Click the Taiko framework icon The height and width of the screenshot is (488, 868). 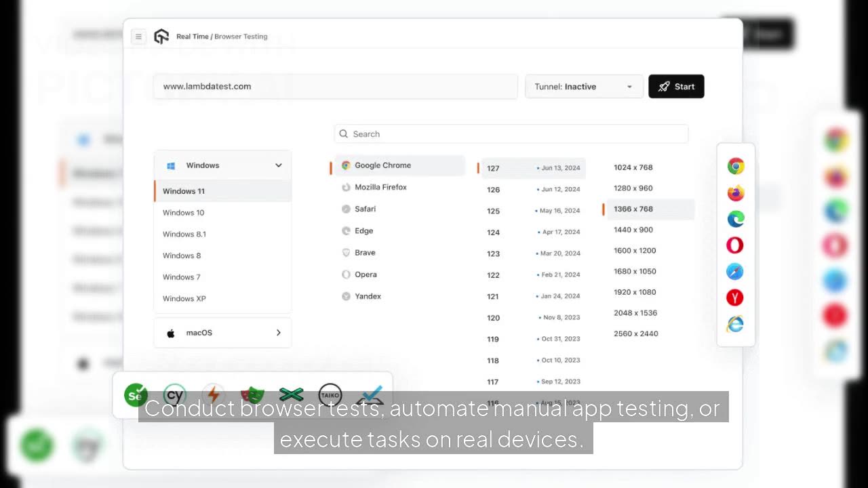tap(330, 395)
